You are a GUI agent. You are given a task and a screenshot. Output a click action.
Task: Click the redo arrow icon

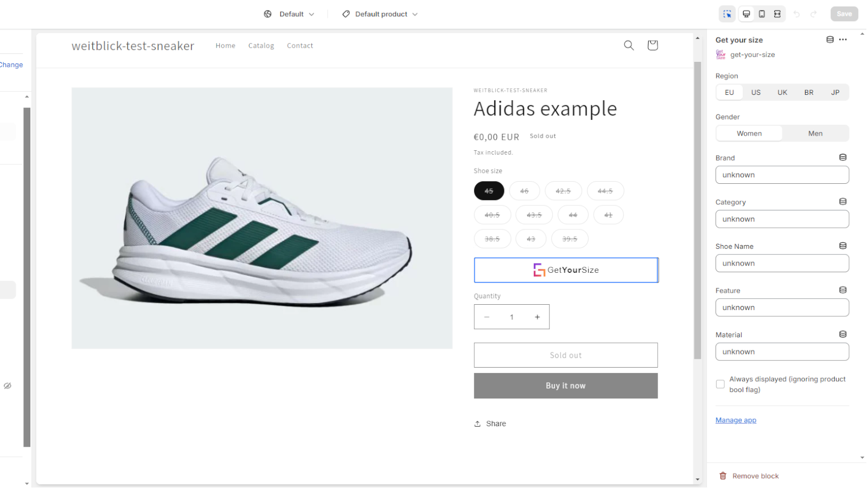[x=814, y=14]
